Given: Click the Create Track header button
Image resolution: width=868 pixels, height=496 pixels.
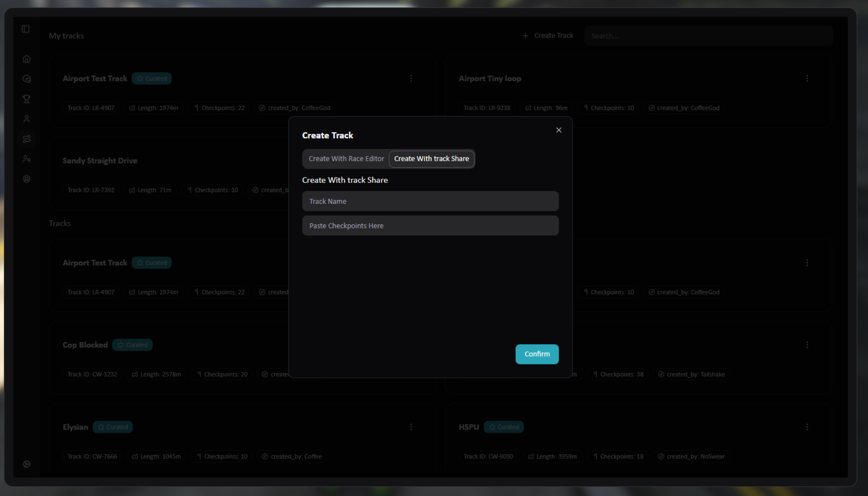Looking at the screenshot, I should (548, 35).
